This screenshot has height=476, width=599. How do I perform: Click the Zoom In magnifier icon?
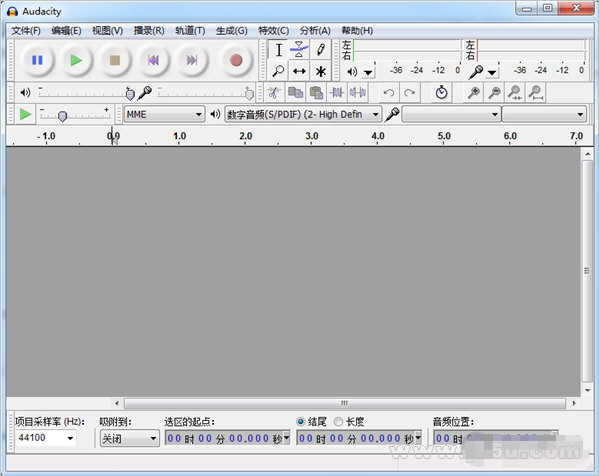(x=474, y=93)
